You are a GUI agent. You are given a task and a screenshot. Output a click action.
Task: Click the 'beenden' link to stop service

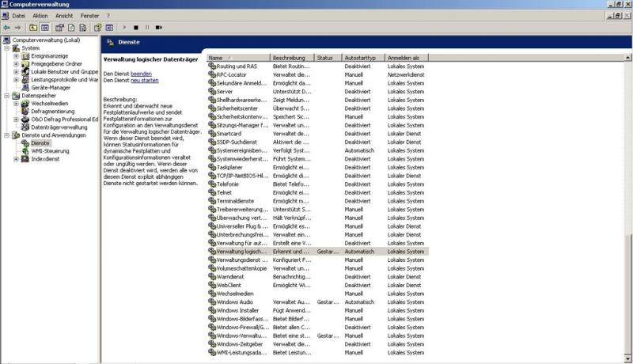tap(141, 73)
